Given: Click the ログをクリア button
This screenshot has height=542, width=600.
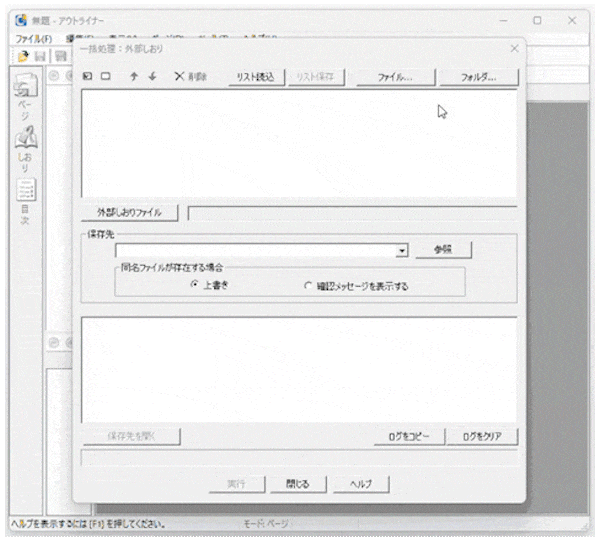Looking at the screenshot, I should pos(483,436).
